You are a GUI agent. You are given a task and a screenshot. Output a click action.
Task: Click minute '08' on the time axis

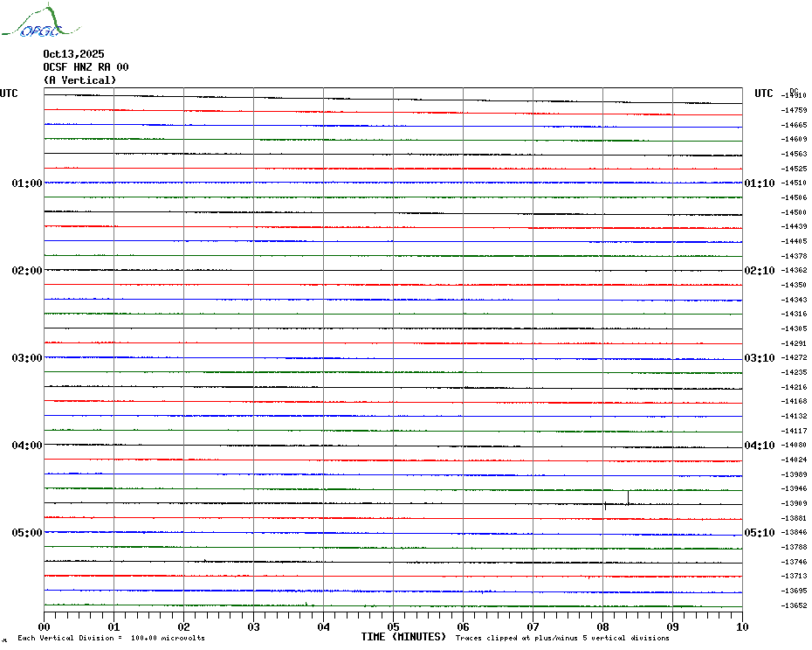tap(602, 627)
